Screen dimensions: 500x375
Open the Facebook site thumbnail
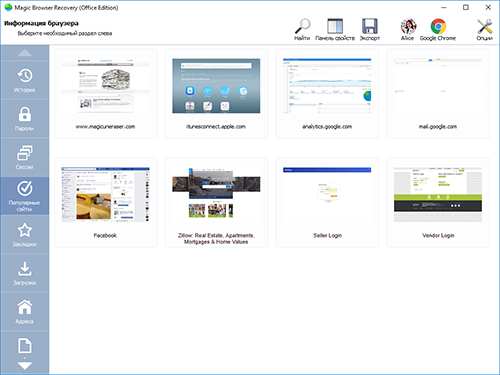105,195
